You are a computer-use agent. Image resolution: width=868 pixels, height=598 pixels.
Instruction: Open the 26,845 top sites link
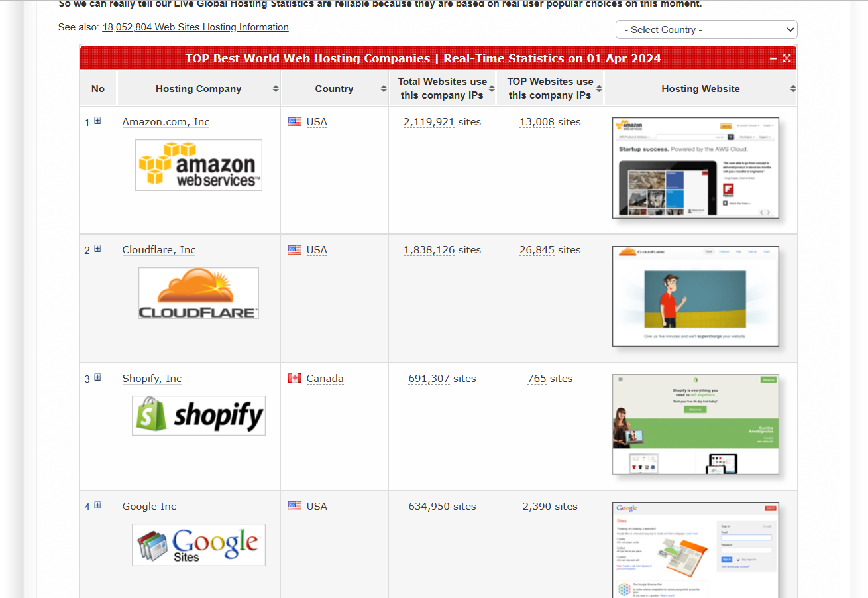(x=537, y=250)
